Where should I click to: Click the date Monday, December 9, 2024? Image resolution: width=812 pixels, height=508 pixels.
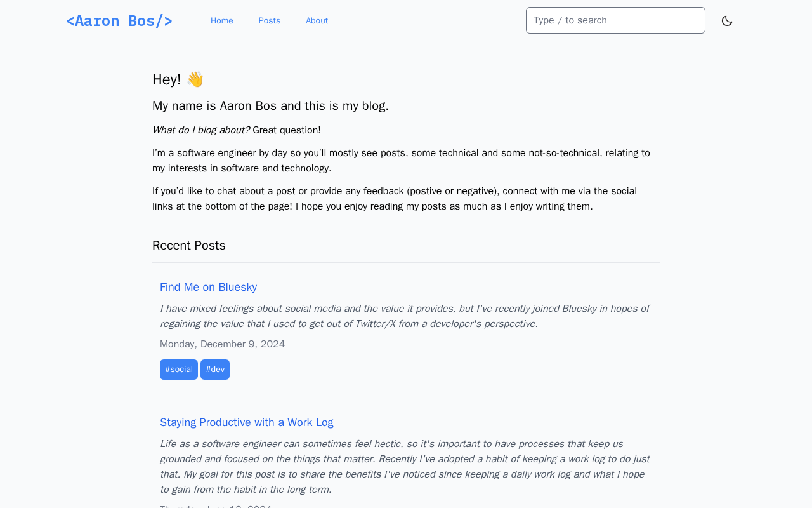pyautogui.click(x=222, y=344)
